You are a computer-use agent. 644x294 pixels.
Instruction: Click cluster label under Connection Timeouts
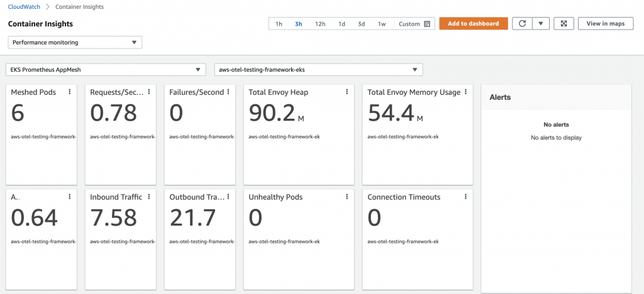point(403,241)
